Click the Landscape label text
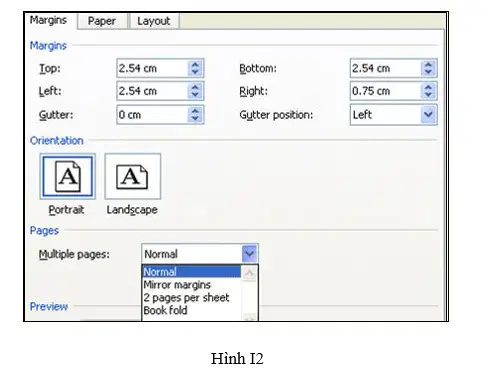Screen dimensions: 502x370 pos(132,210)
